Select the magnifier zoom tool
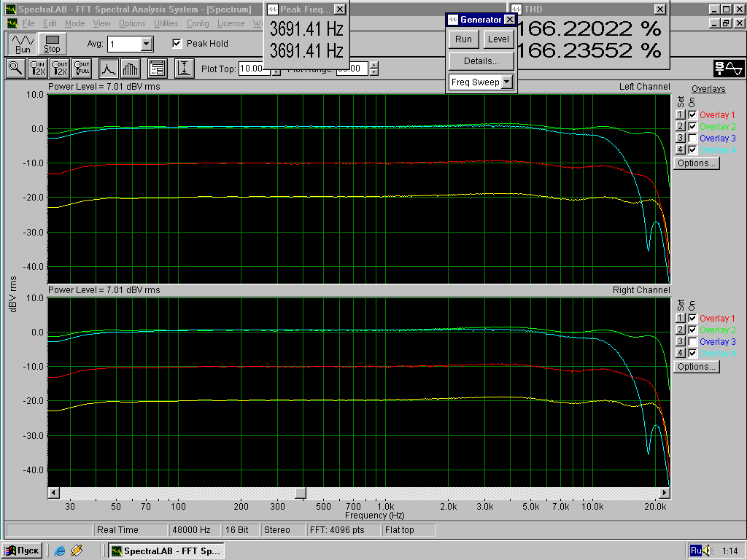 point(16,69)
